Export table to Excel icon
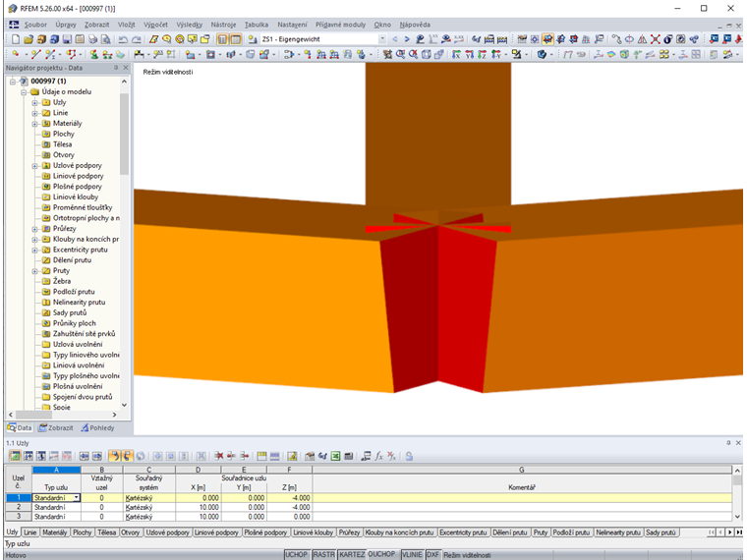This screenshot has height=560, width=747. tap(335, 456)
